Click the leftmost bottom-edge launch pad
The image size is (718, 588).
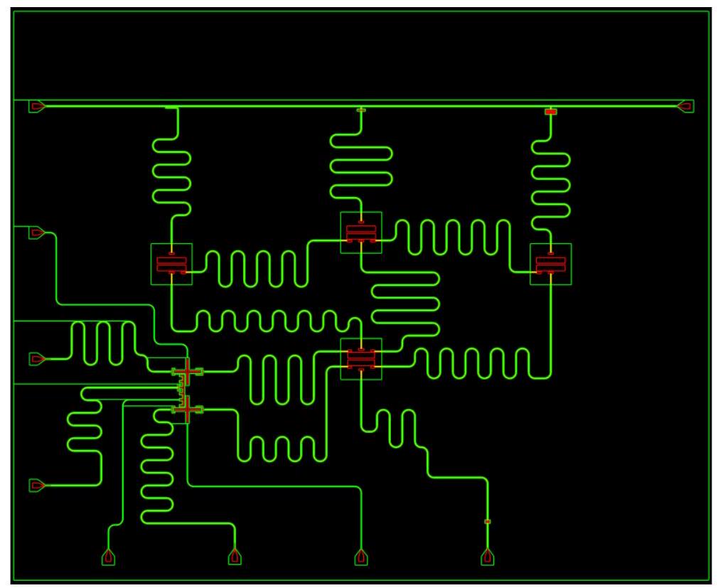(108, 557)
